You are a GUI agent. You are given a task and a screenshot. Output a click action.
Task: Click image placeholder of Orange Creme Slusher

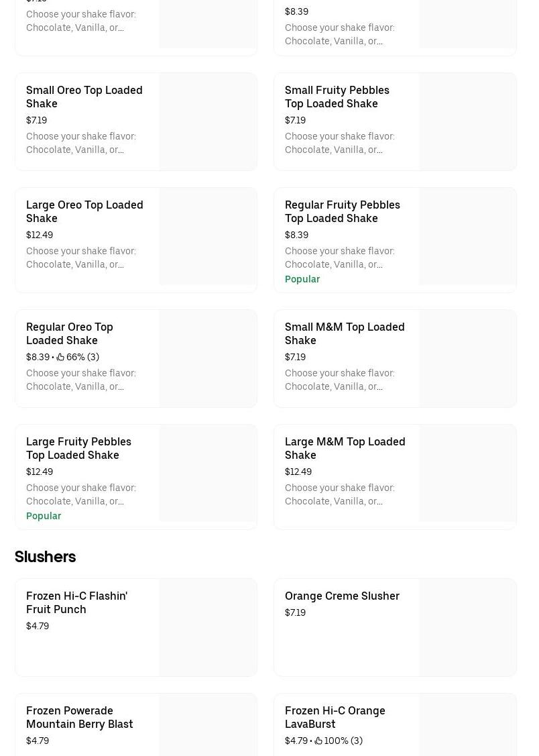(x=467, y=627)
